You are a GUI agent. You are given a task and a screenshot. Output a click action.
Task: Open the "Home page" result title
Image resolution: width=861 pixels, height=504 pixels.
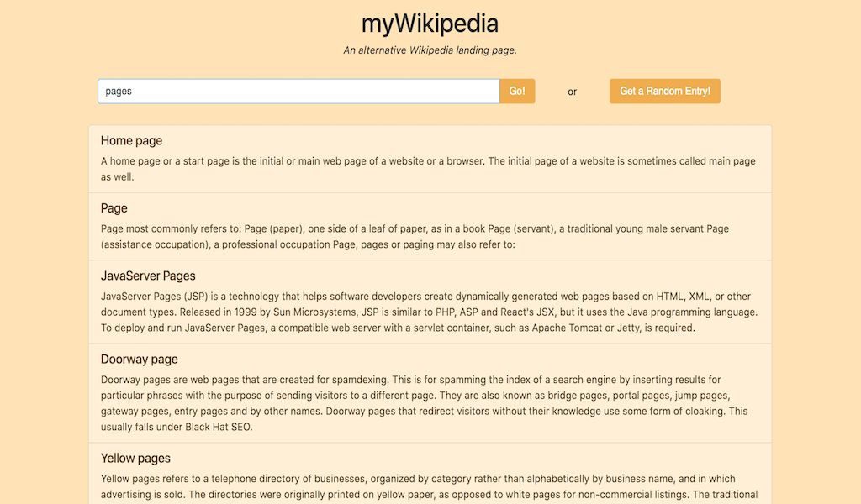click(x=131, y=141)
